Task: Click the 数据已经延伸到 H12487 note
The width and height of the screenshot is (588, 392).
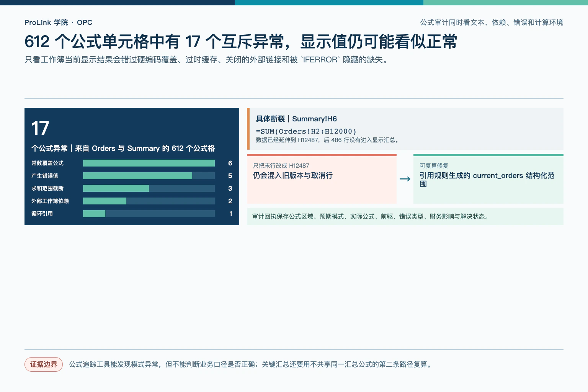Action: 328,140
